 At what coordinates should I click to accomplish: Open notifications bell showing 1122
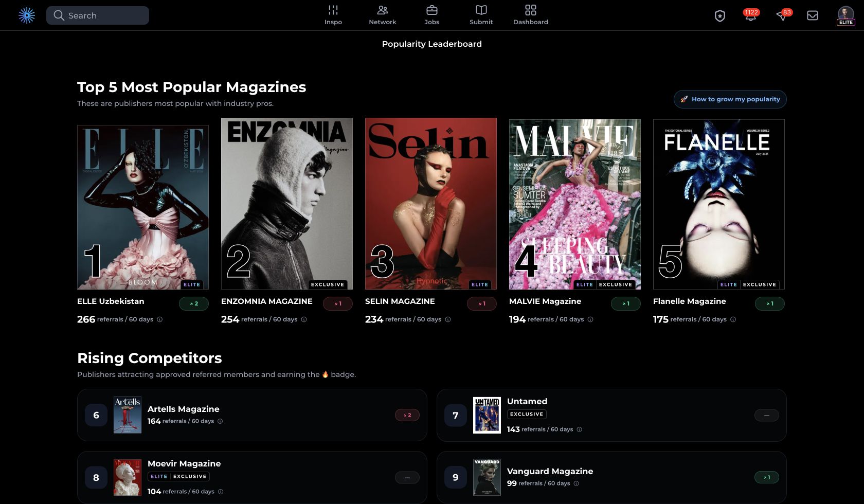click(751, 15)
